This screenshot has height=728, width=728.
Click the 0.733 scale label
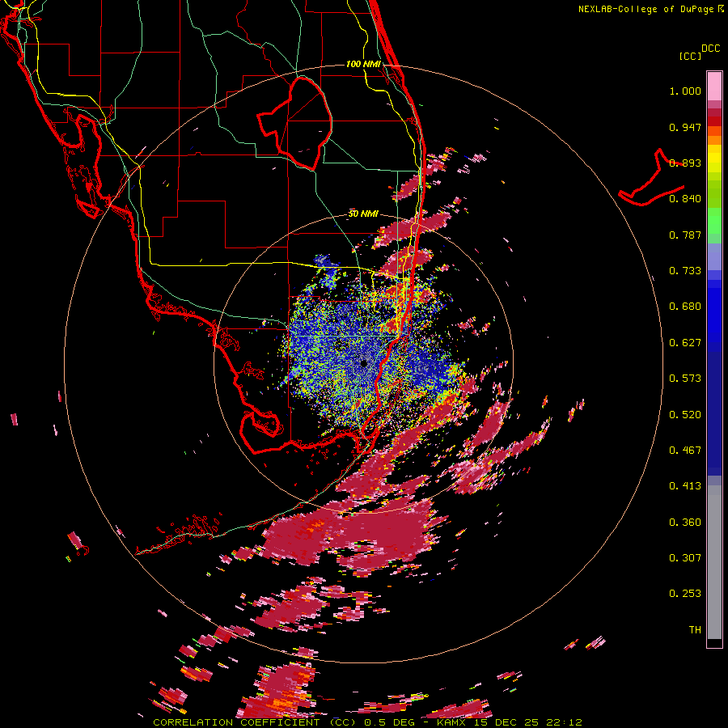[x=685, y=271]
